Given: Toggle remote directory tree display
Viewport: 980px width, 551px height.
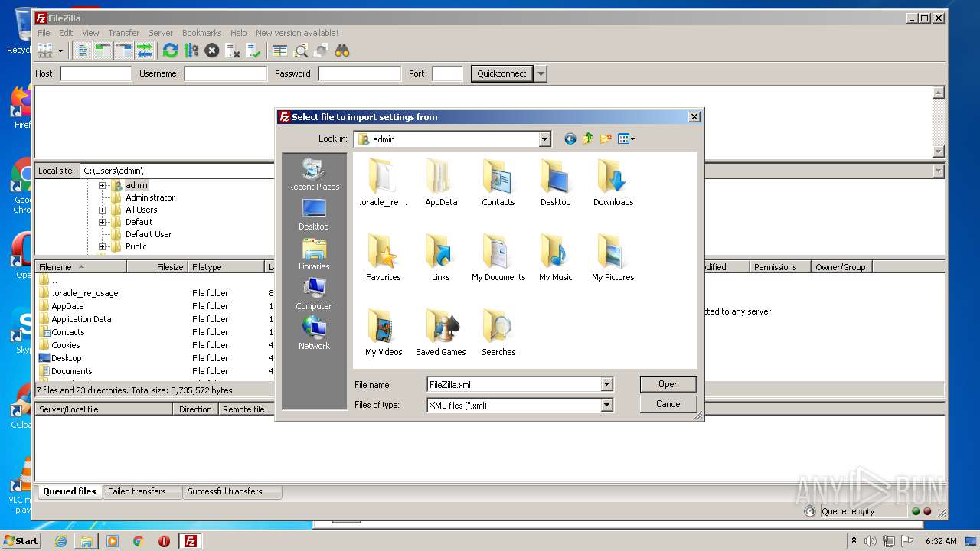Looking at the screenshot, I should tap(123, 51).
